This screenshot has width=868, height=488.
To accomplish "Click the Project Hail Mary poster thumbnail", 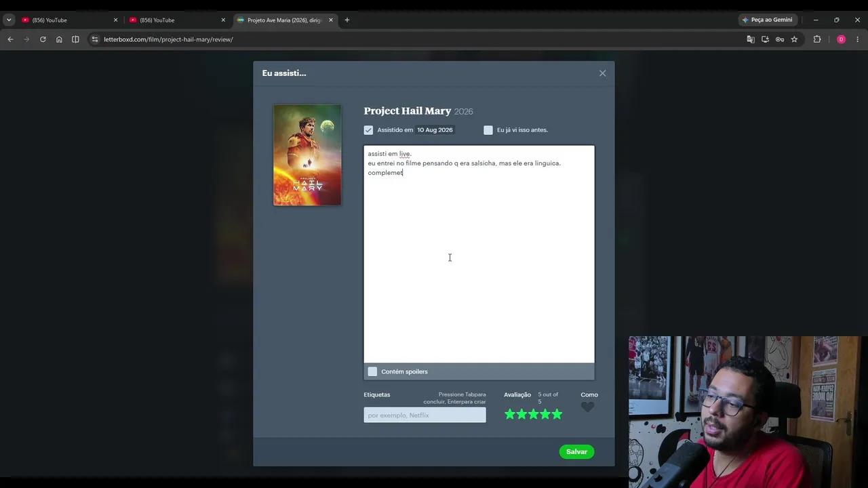I will coord(307,155).
